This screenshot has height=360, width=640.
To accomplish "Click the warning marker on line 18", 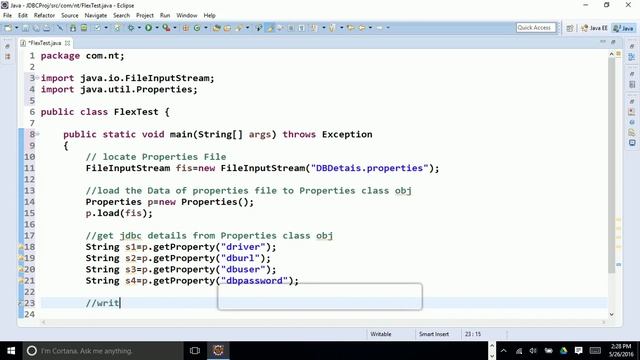I will click(x=21, y=247).
